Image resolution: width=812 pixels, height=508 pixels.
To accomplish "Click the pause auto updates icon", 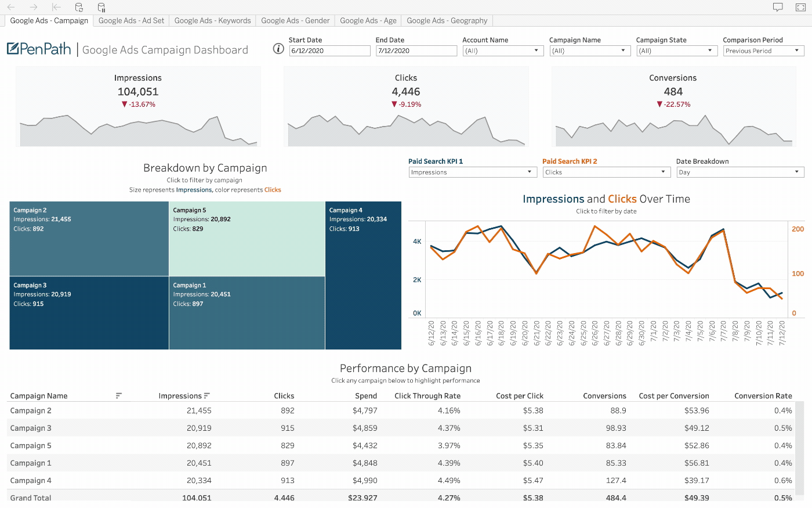I will (101, 8).
